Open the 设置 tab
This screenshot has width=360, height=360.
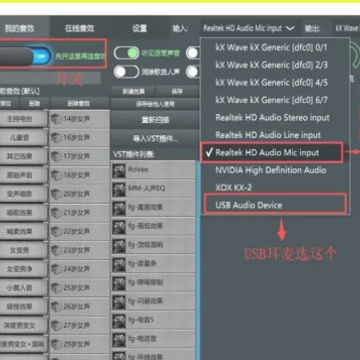pyautogui.click(x=140, y=28)
